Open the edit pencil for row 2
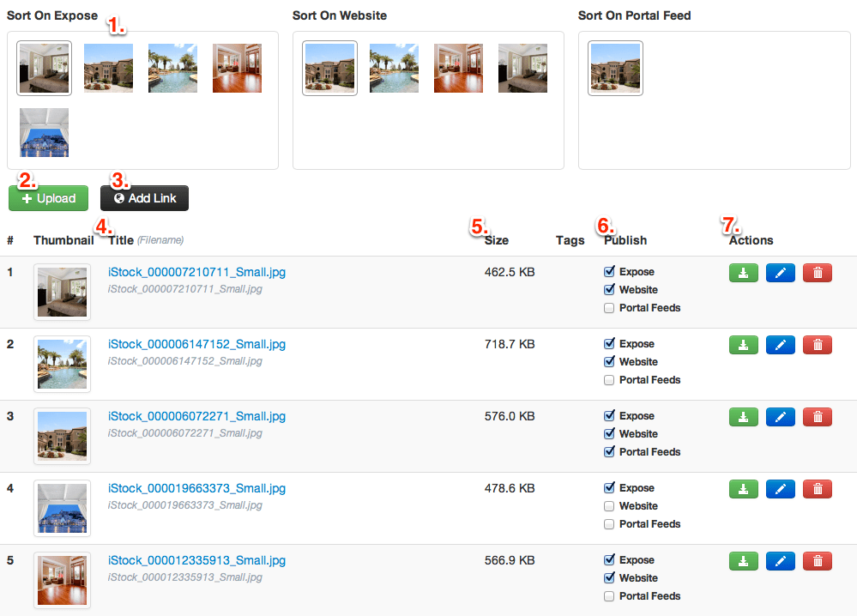 pos(780,344)
